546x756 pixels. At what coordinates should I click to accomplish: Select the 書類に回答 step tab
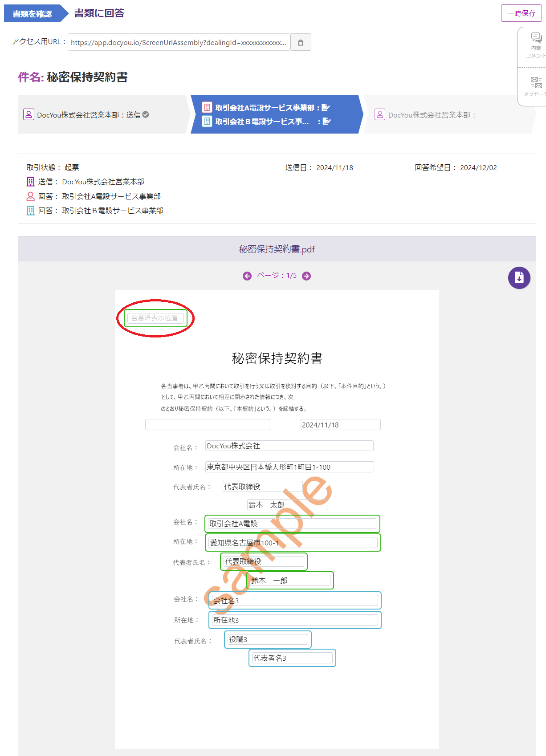99,13
